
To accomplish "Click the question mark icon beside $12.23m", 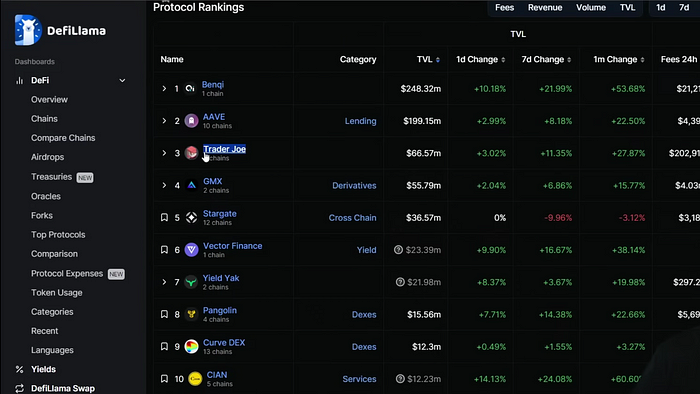I will tap(400, 378).
